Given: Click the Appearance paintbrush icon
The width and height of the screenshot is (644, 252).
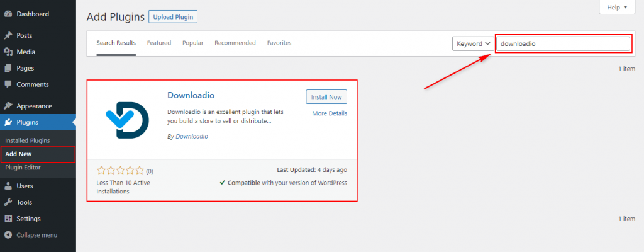Looking at the screenshot, I should click(8, 106).
